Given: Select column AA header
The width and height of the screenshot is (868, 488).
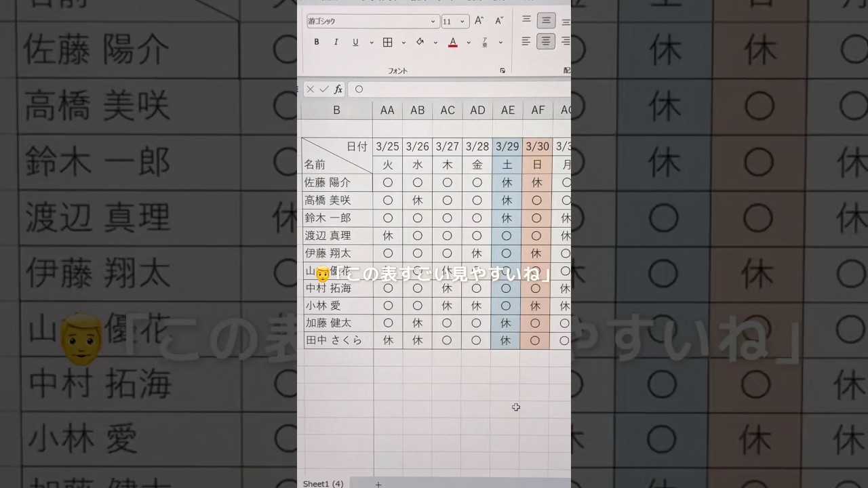Looking at the screenshot, I should tap(387, 110).
